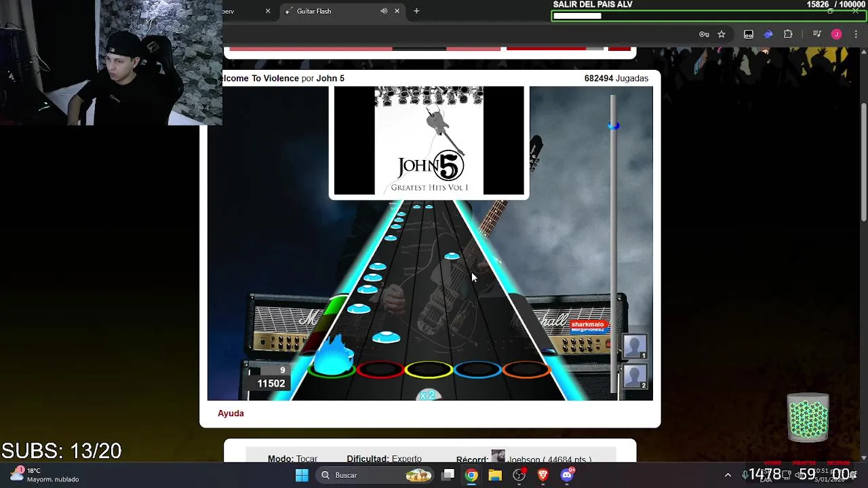Click the SALIR DEL PAIS ALV goal bar

tap(708, 16)
